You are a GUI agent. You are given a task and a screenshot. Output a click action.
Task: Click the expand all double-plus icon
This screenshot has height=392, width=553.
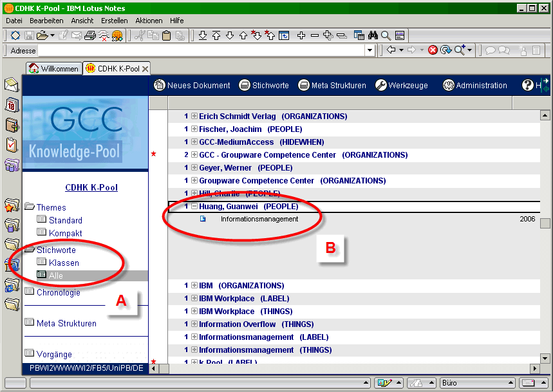click(328, 35)
